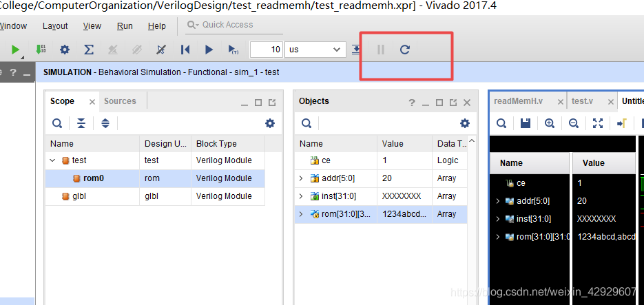Click the crossed-out cancel icon in toolbar
The height and width of the screenshot is (305, 644).
161,50
